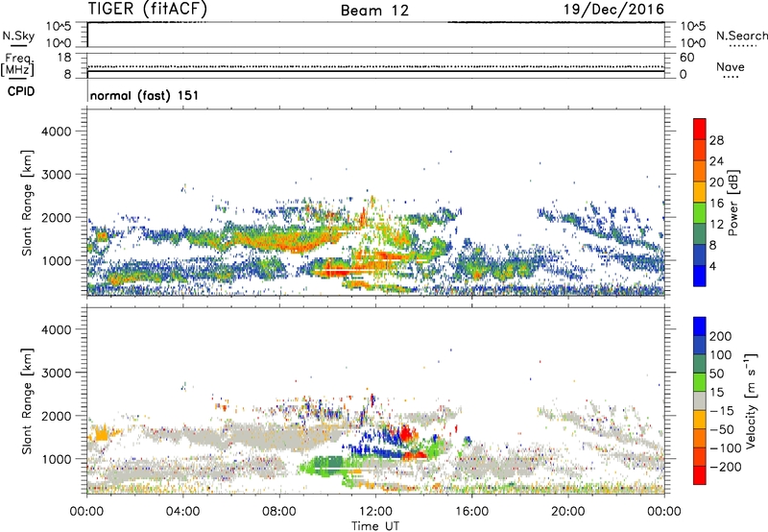
Task: Select the power colorbar value 16
Action: 716,204
